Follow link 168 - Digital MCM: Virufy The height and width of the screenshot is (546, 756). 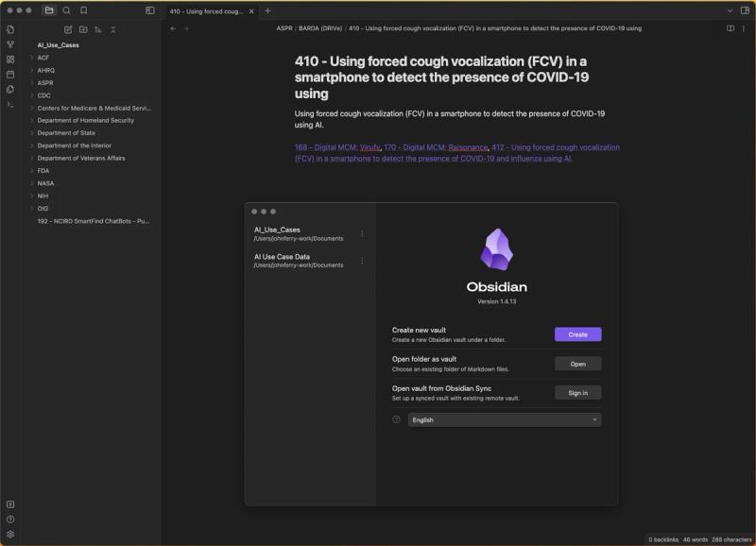pos(337,147)
